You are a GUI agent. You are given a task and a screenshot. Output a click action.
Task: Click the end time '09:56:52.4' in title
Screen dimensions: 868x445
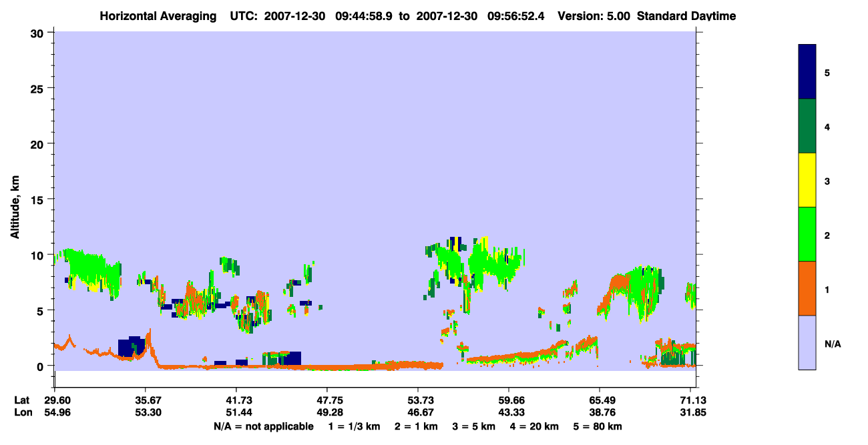click(x=514, y=16)
